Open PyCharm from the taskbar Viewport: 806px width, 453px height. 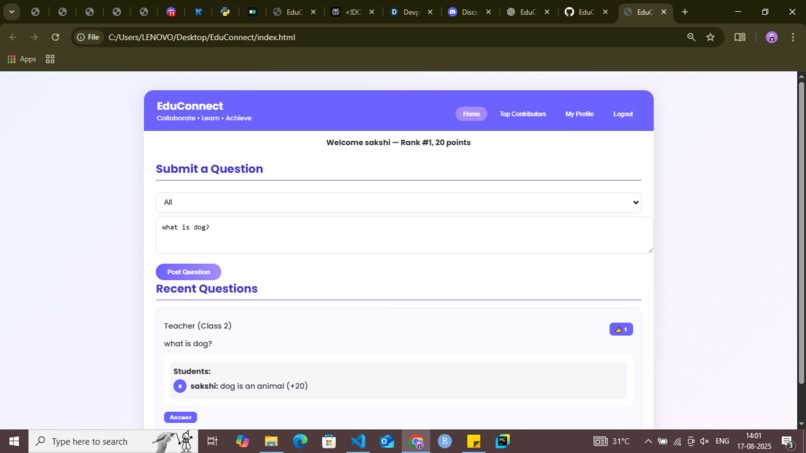503,441
